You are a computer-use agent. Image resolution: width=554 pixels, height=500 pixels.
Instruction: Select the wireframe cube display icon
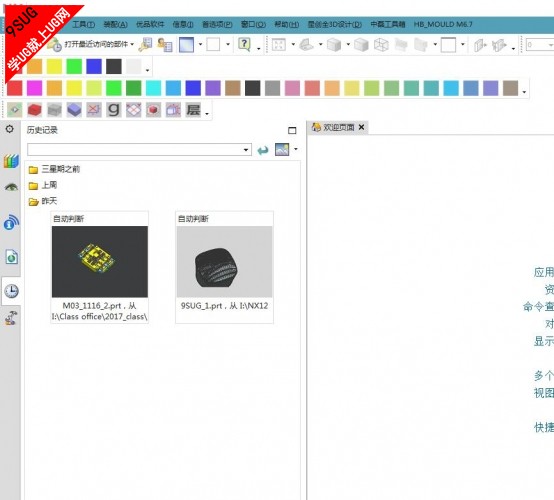(x=381, y=45)
